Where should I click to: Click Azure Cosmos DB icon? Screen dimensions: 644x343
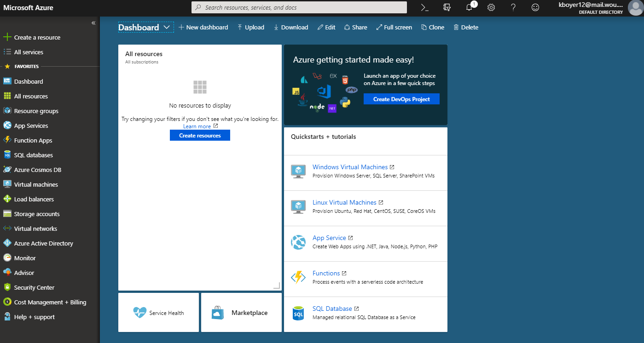7,170
